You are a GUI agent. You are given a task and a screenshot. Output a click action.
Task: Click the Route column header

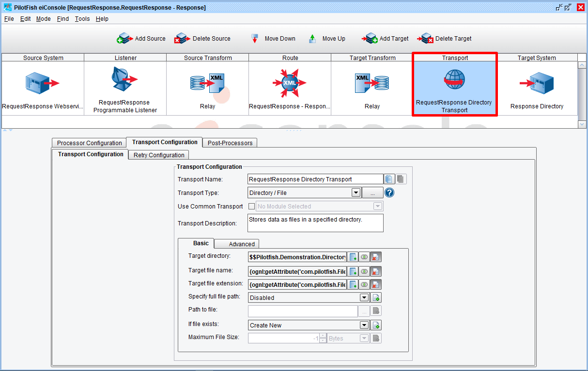pyautogui.click(x=290, y=58)
